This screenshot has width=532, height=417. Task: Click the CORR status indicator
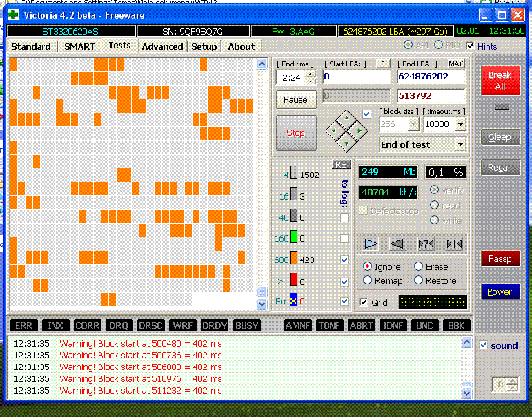click(x=87, y=325)
